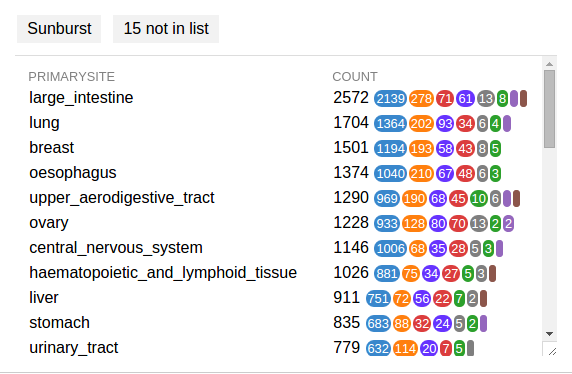
Task: Select purple 67 badge for oesophagus
Action: click(x=445, y=174)
